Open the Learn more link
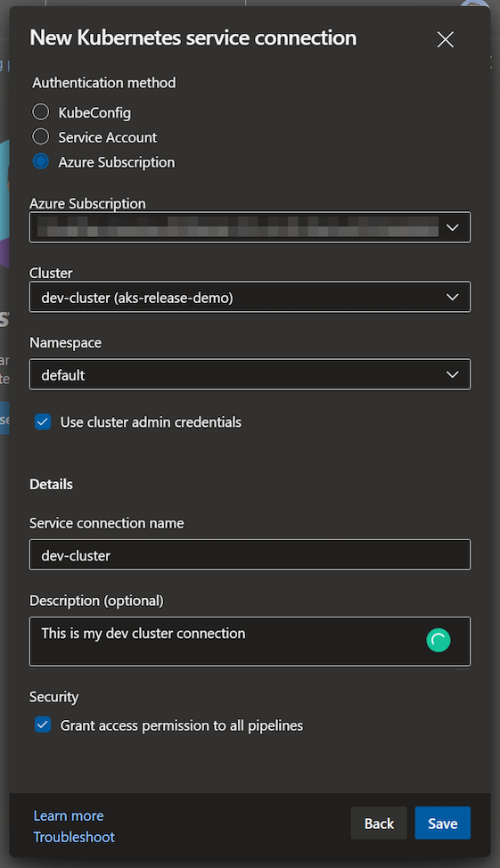The width and height of the screenshot is (500, 868). pyautogui.click(x=69, y=816)
